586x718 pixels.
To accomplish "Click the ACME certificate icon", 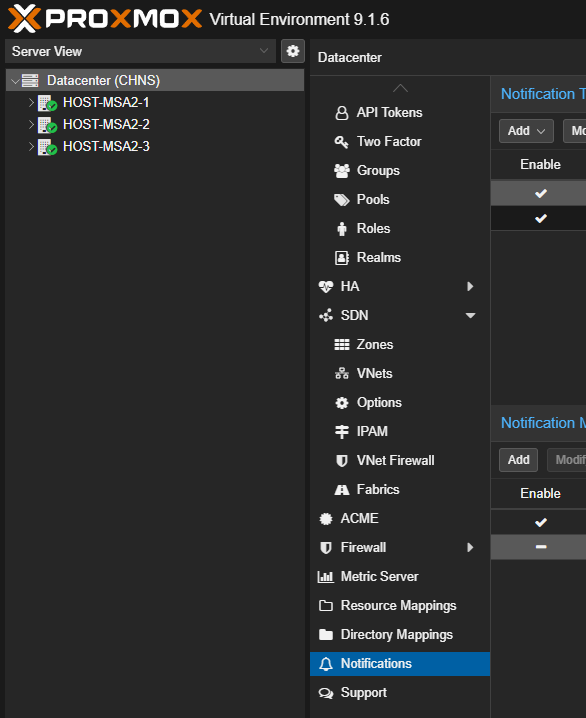I will (326, 519).
